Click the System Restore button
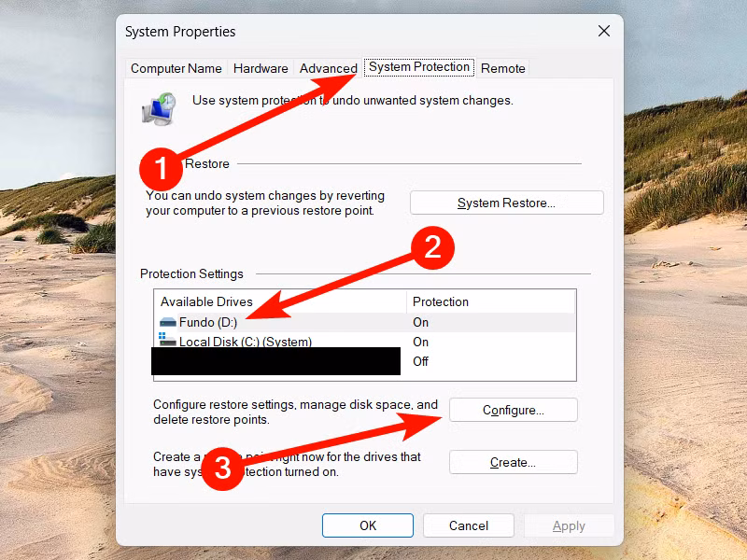 pos(506,203)
